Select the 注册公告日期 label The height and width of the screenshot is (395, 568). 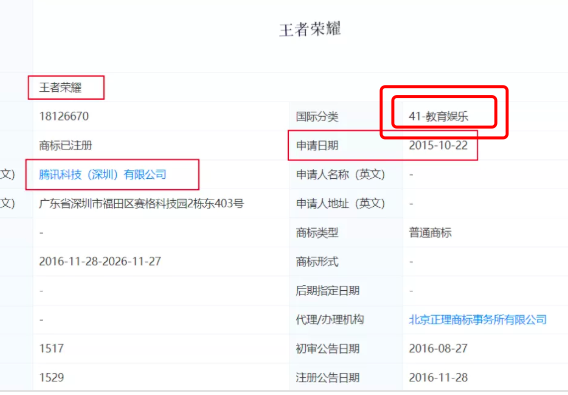[327, 378]
